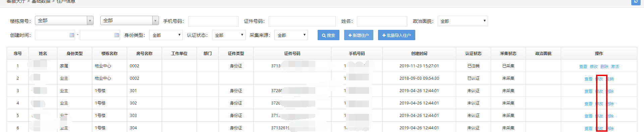Click the 采集状态 column header
Screen dimensions: 644x132
coord(508,54)
